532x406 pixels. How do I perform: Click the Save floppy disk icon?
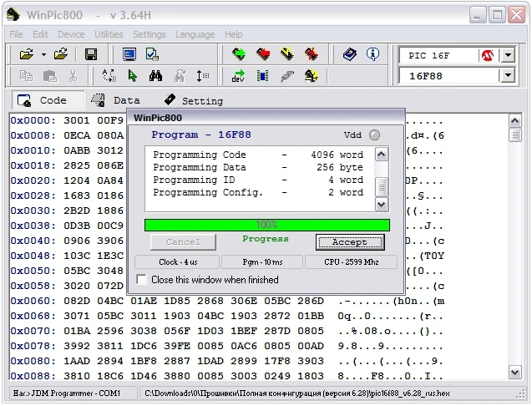coord(91,54)
